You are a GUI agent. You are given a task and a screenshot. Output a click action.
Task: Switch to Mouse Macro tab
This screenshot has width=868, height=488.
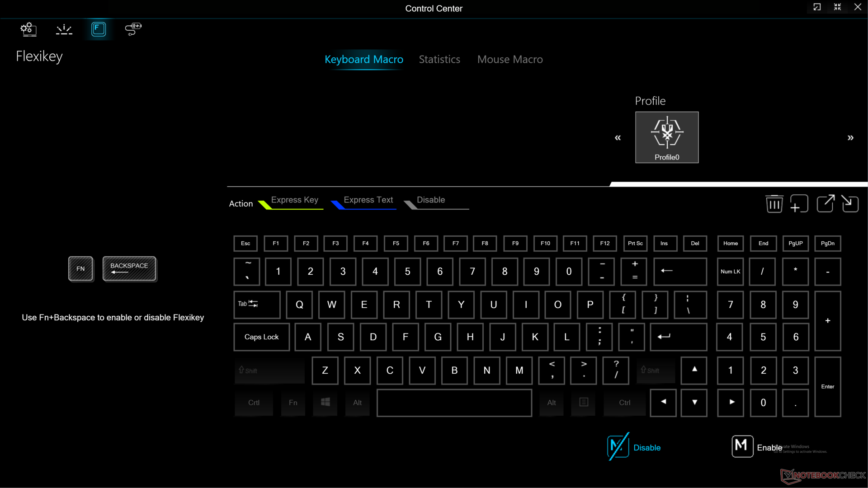(x=510, y=60)
